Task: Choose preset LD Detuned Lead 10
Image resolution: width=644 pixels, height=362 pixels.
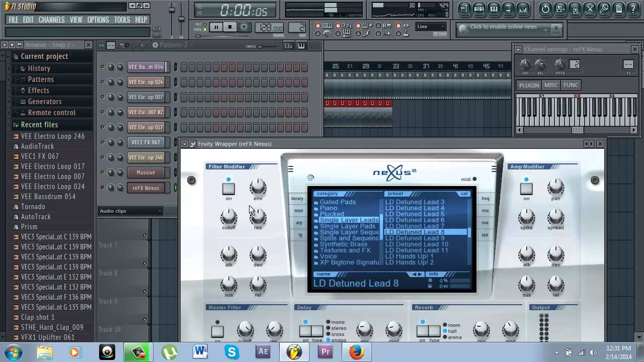Action: tap(417, 244)
